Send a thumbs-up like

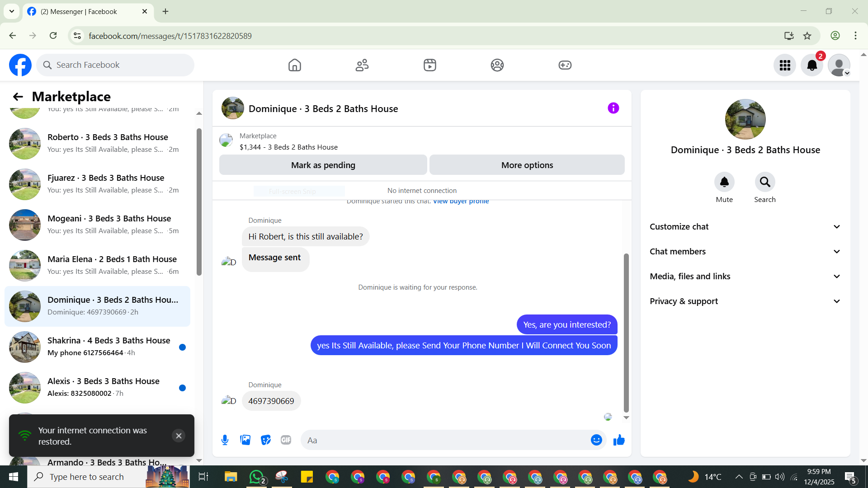(619, 440)
